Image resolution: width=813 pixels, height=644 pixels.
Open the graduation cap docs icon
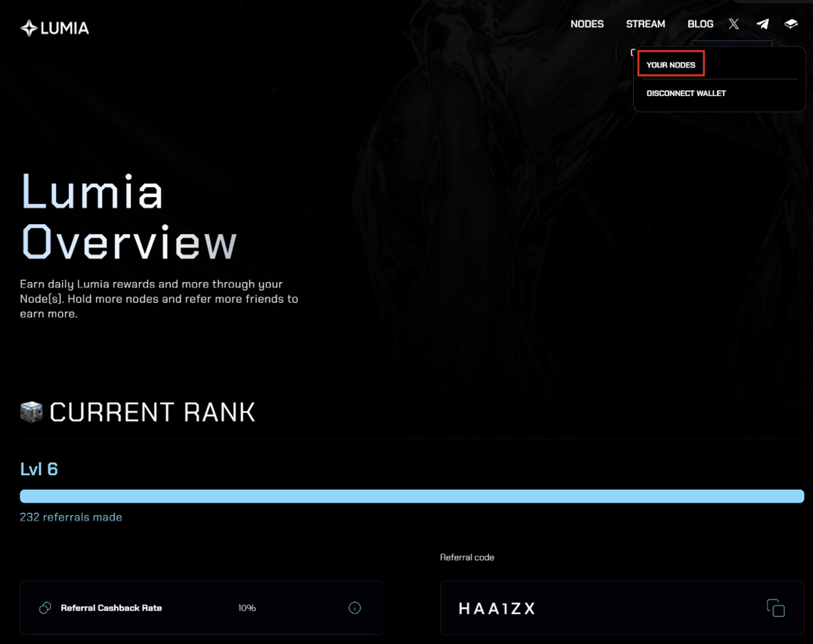click(791, 24)
